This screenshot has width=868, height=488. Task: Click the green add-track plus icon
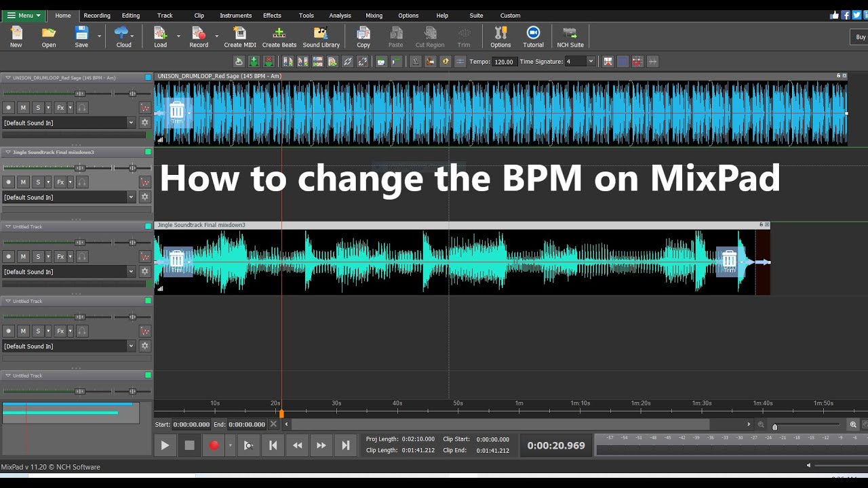tap(254, 62)
